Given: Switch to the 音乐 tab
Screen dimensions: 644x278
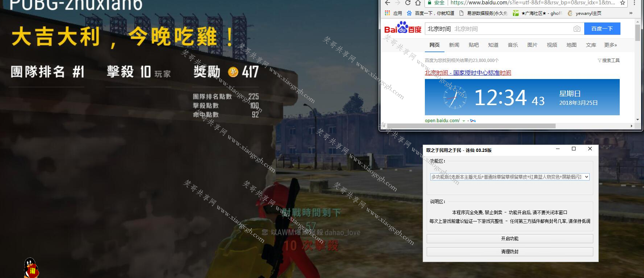Looking at the screenshot, I should click(513, 45).
